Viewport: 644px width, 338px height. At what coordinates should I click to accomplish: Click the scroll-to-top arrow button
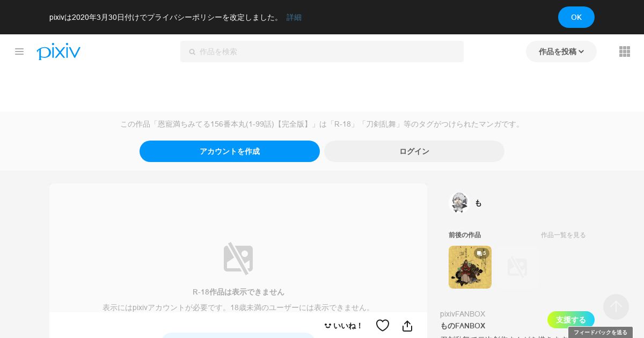tap(616, 307)
